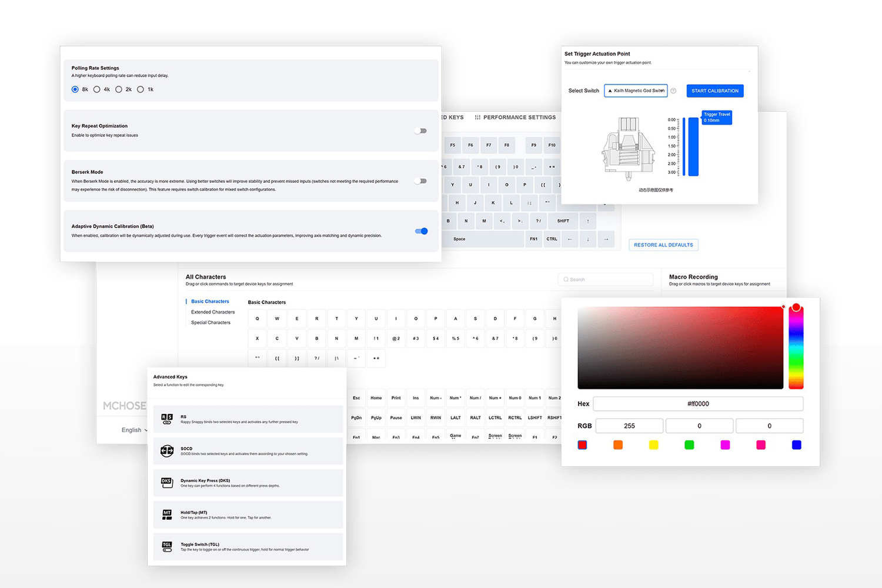Pick the Print key in commands list
Image resolution: width=882 pixels, height=588 pixels.
pyautogui.click(x=396, y=398)
